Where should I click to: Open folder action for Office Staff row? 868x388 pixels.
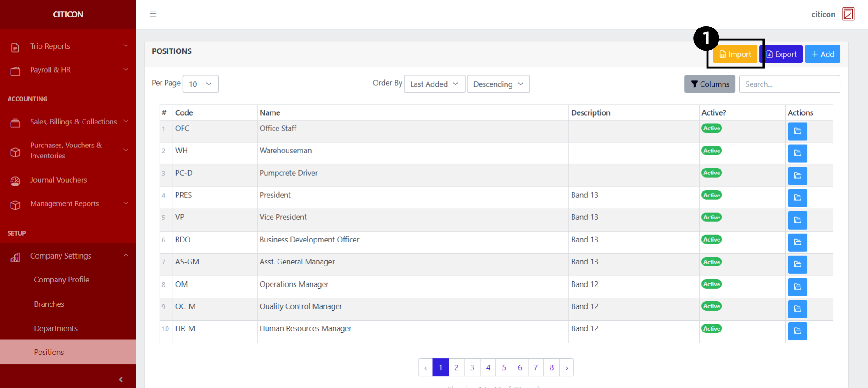point(797,131)
